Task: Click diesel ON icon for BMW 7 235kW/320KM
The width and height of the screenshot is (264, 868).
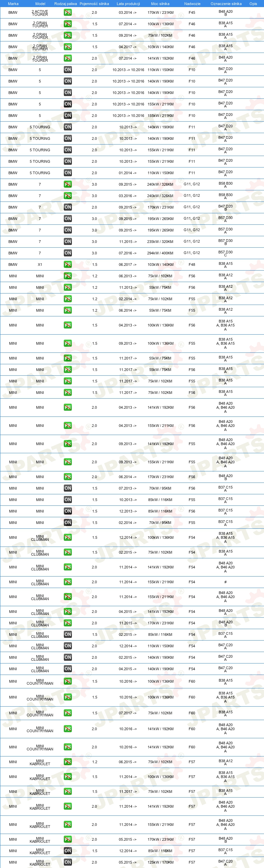Action: (68, 242)
